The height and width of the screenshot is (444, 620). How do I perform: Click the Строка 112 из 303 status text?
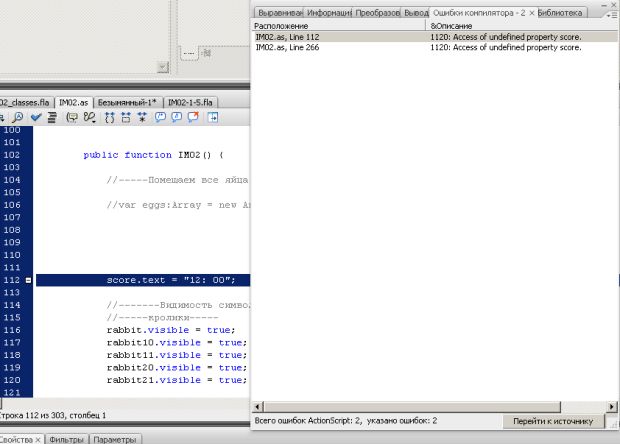coord(52,415)
